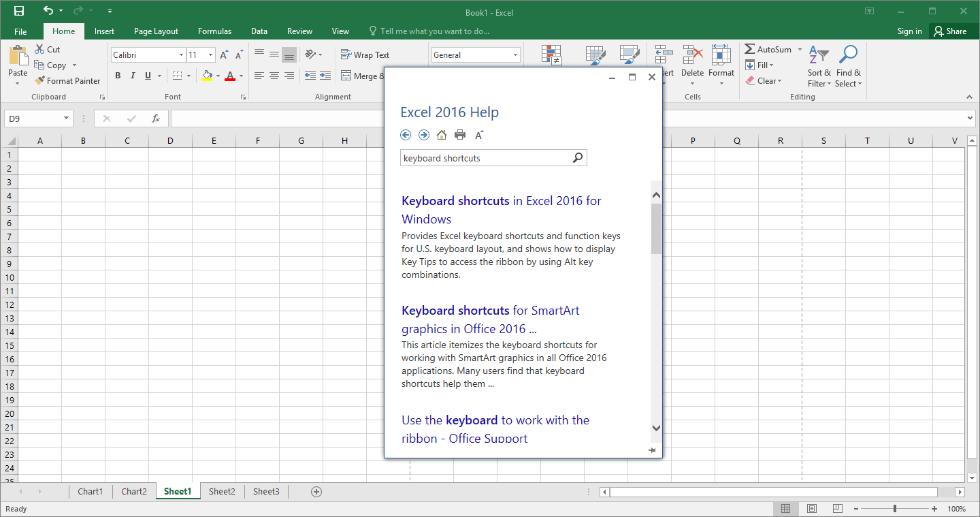Screen dimensions: 980x517
Task: Open the Formulas ribbon tab
Action: (214, 31)
